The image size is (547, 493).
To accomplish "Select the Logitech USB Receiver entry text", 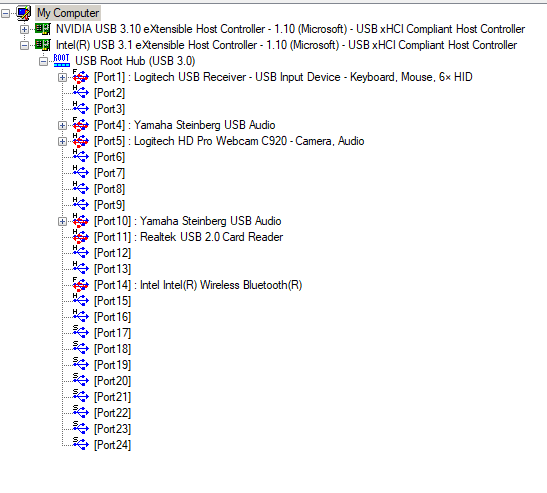I will coord(283,77).
